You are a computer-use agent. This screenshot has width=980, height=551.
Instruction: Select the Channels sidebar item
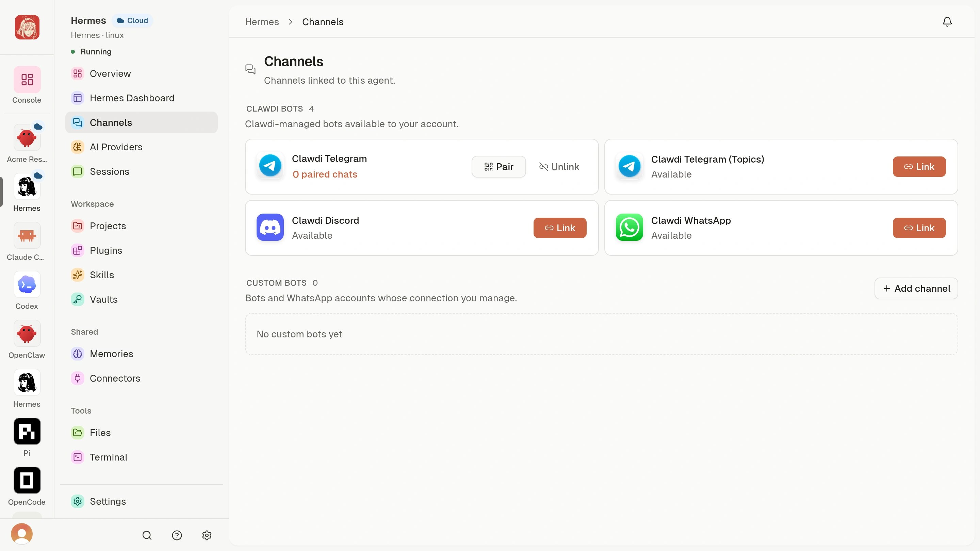[142, 122]
